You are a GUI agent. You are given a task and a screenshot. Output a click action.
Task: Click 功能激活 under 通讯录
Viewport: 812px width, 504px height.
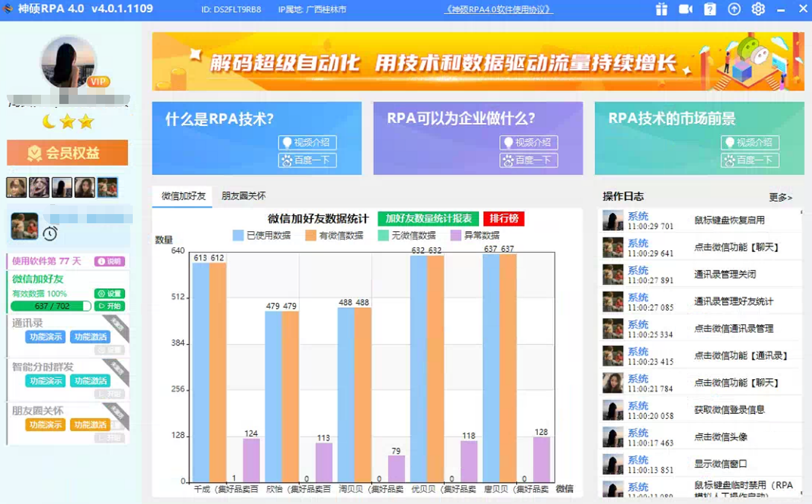pyautogui.click(x=90, y=337)
